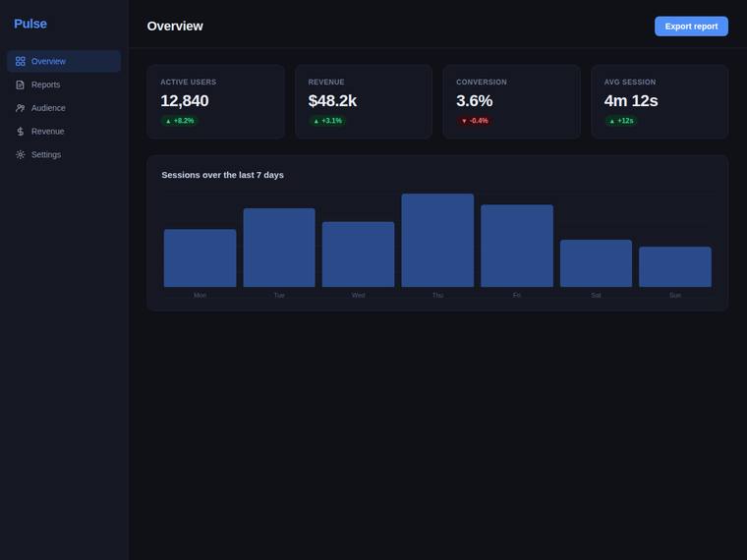The height and width of the screenshot is (560, 747).
Task: Select the Wednesday bar in the chart
Action: point(358,254)
